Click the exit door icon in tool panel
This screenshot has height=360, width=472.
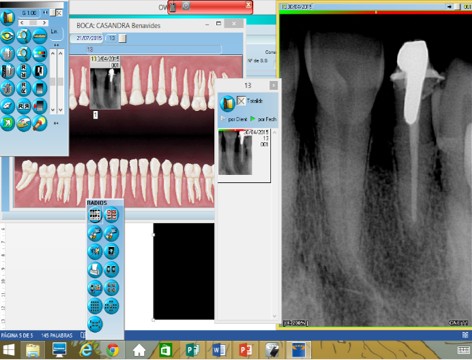7,18
